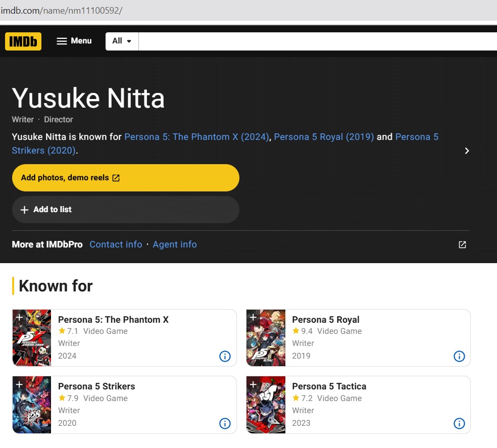Click the IMDb logo
Viewport: 497px width, 448px height.
23,41
